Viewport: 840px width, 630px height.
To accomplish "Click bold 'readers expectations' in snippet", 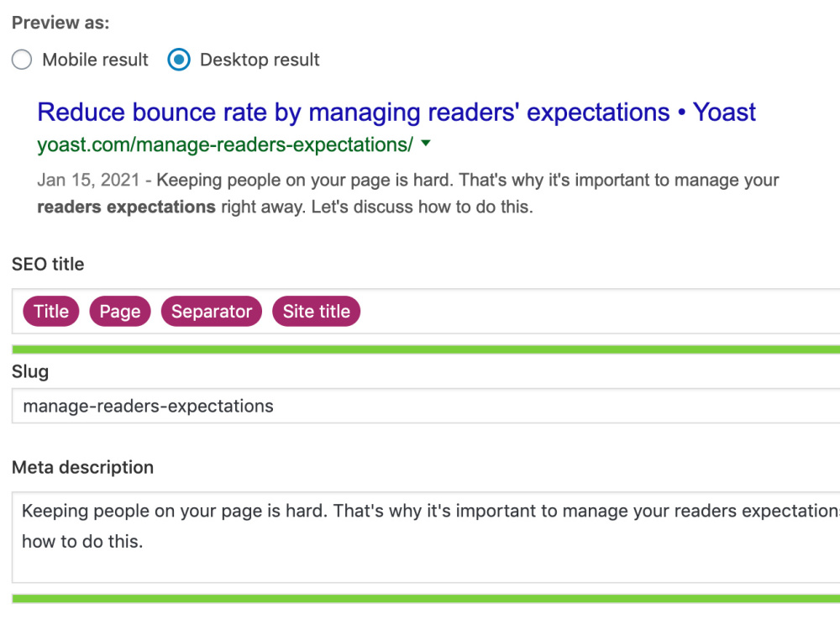I will coord(127,207).
